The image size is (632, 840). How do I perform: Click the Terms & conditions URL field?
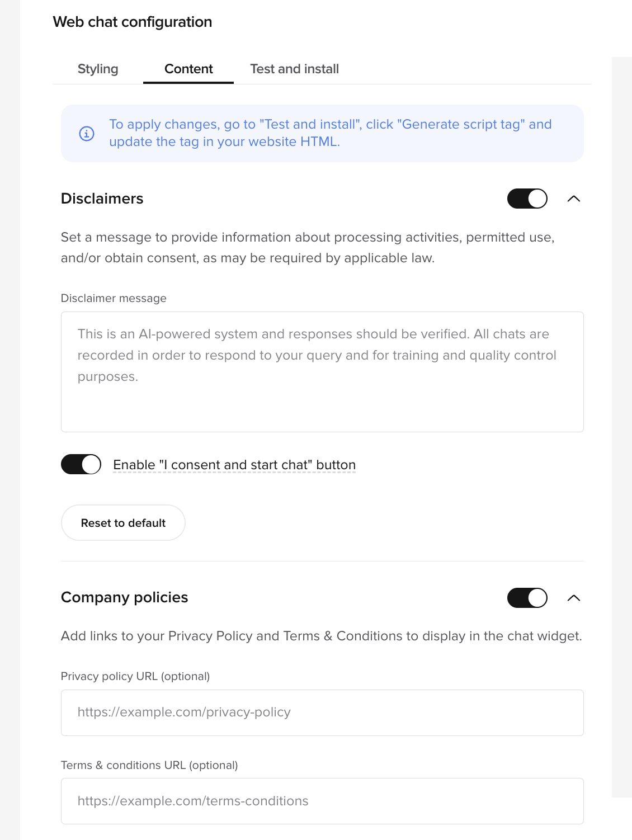pos(322,801)
